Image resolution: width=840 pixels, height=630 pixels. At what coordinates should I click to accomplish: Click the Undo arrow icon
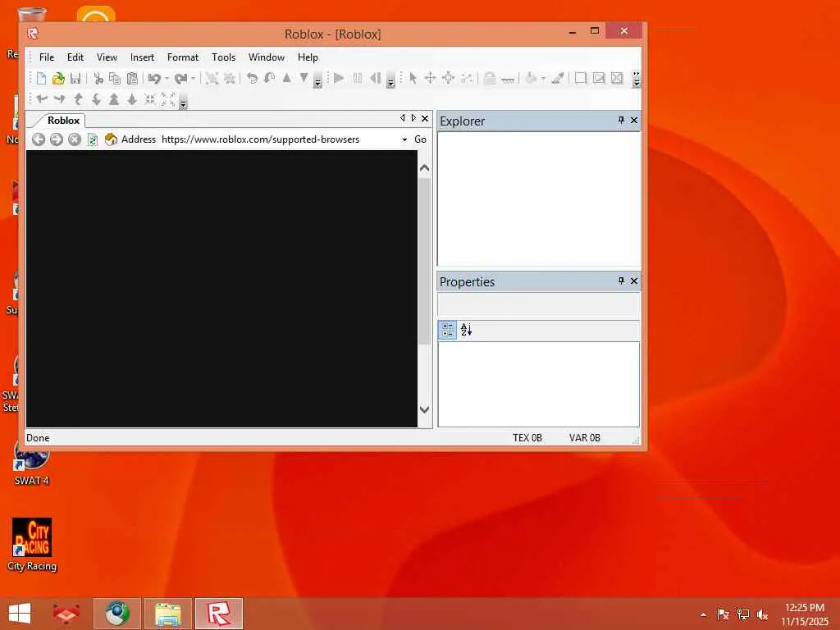tap(154, 78)
